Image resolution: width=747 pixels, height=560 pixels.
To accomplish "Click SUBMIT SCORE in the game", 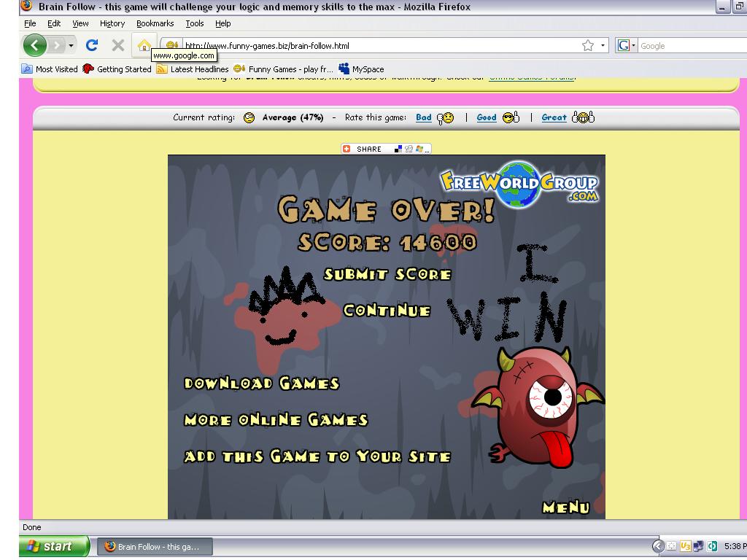I will point(387,274).
